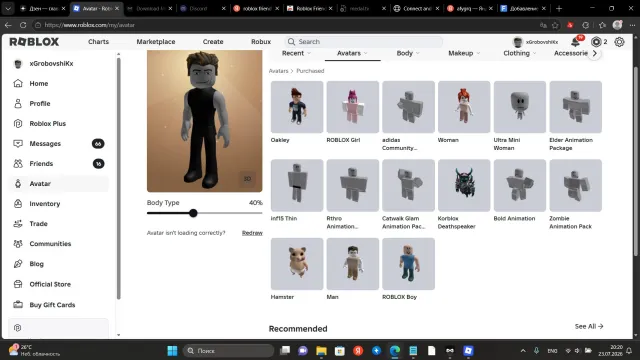Bookmark the page with the star icon
Image resolution: width=640 pixels, height=360 pixels.
pos(555,25)
